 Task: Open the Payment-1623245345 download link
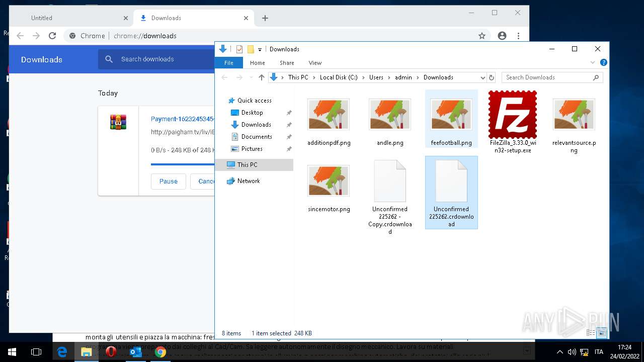pos(183,119)
